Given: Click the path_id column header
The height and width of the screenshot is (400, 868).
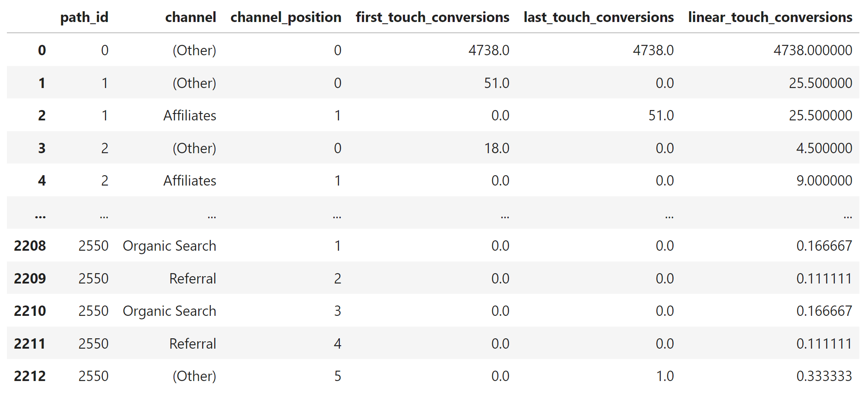Looking at the screenshot, I should (84, 17).
